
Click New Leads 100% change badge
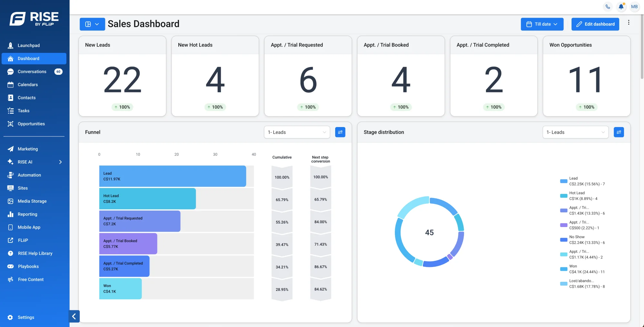pyautogui.click(x=122, y=107)
